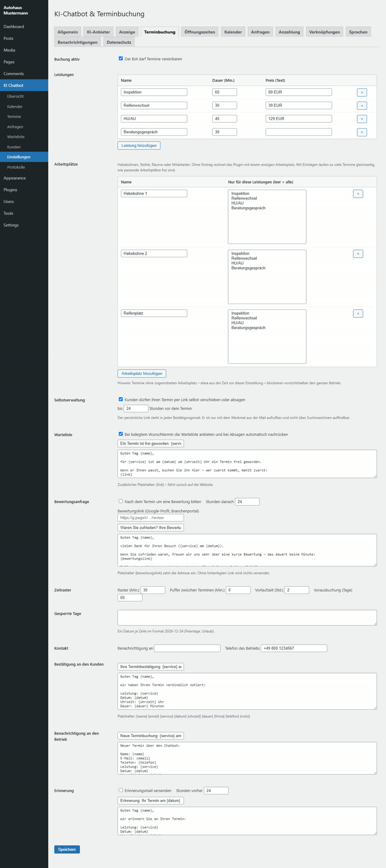Click the confirmation email subject field

point(151,666)
